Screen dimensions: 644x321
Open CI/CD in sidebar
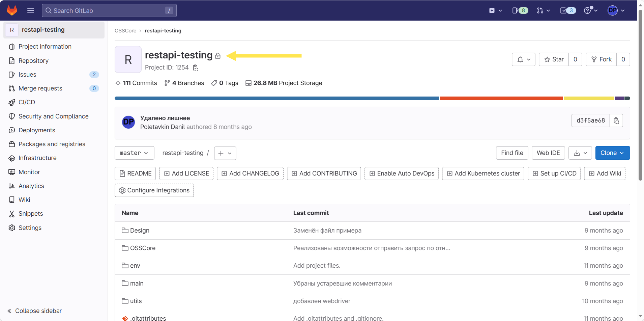pyautogui.click(x=54, y=102)
